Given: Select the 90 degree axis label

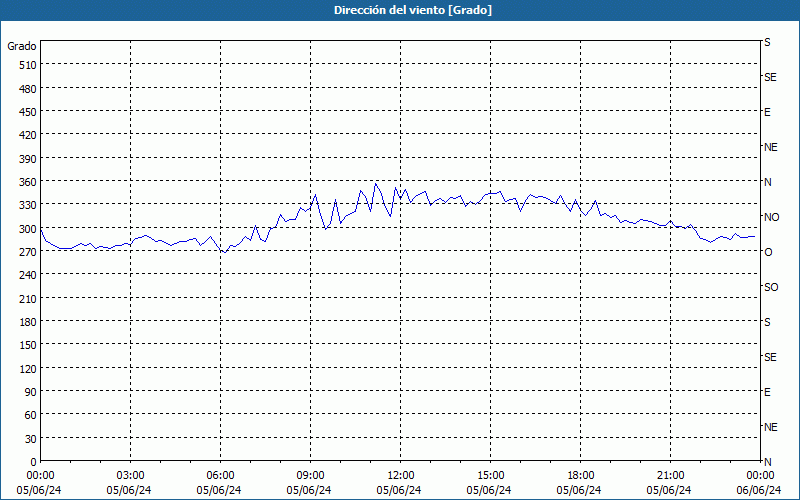Looking at the screenshot, I should (31, 392).
